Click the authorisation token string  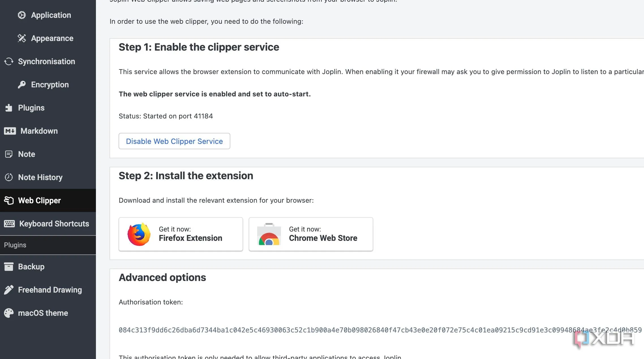click(x=380, y=330)
